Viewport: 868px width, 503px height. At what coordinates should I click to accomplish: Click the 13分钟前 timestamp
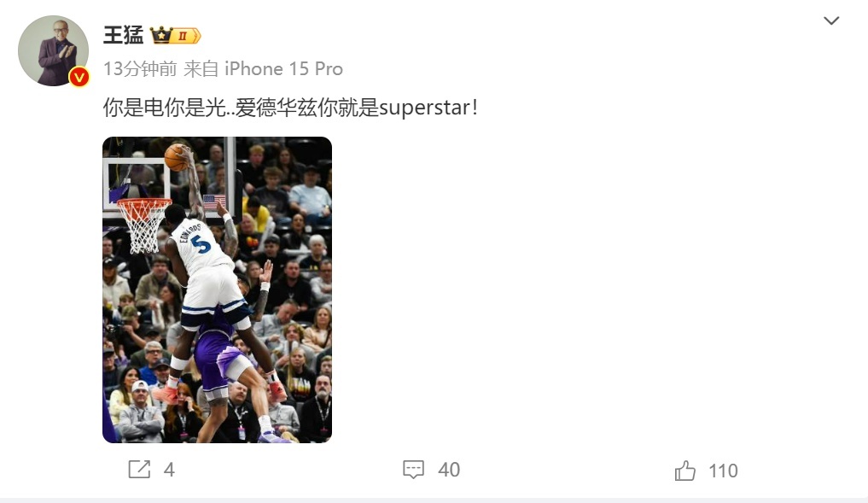tap(139, 68)
